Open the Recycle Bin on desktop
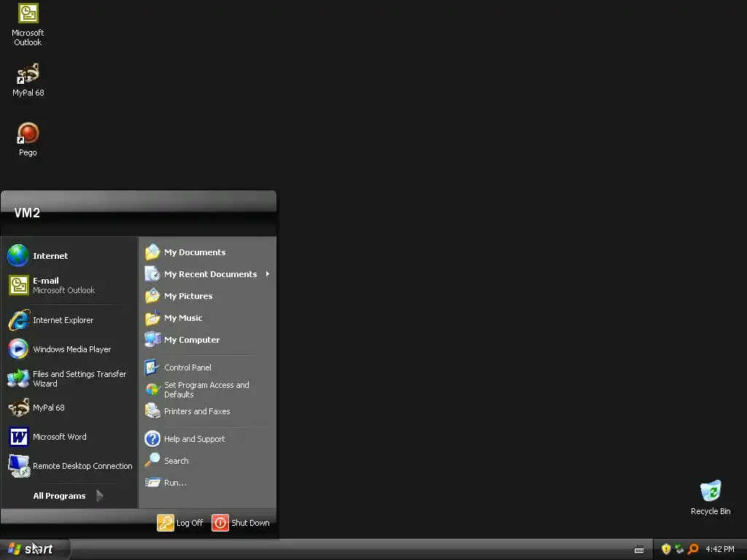This screenshot has width=747, height=560. pos(711,497)
